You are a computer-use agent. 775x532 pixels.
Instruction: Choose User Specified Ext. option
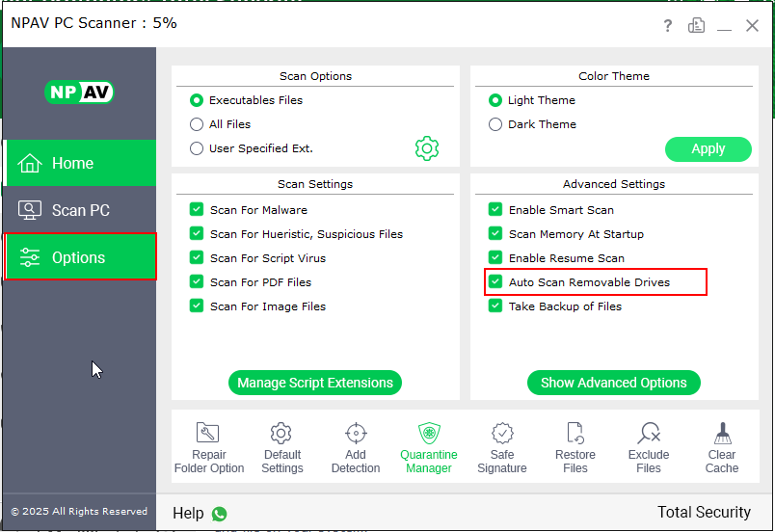pos(197,148)
